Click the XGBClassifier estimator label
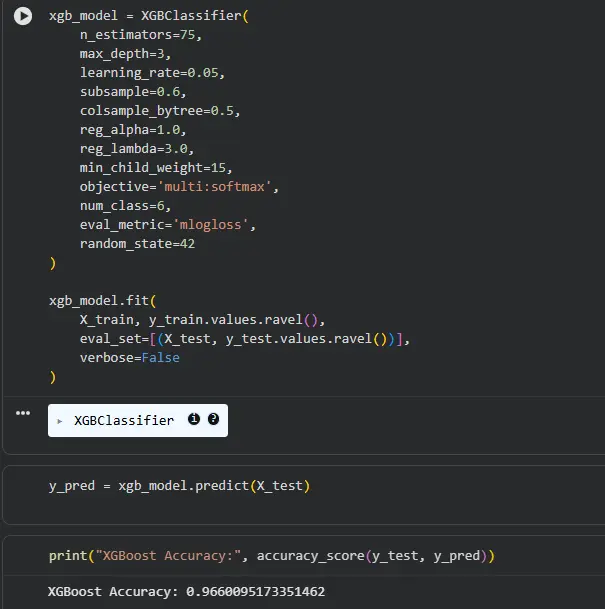The image size is (605, 609). 124,421
